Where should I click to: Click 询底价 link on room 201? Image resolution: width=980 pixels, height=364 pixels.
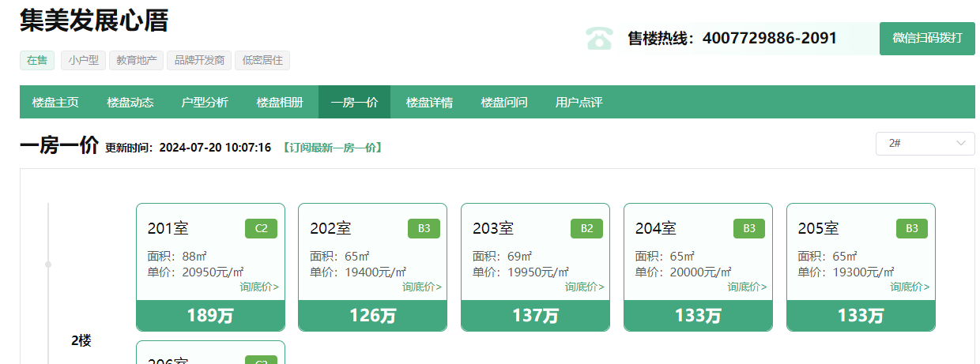click(x=259, y=287)
